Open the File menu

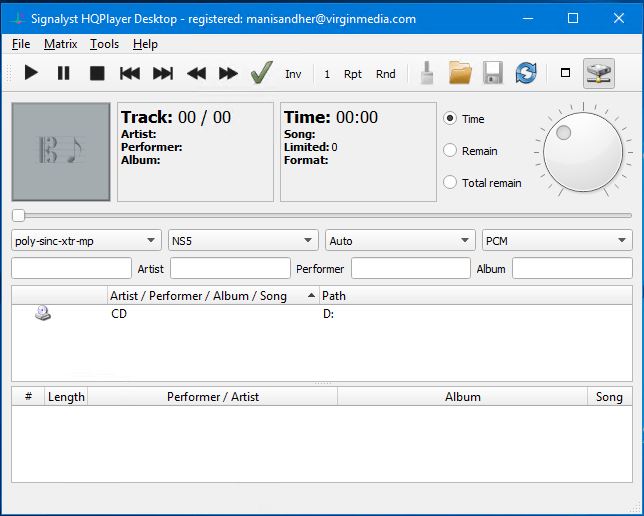(x=21, y=44)
